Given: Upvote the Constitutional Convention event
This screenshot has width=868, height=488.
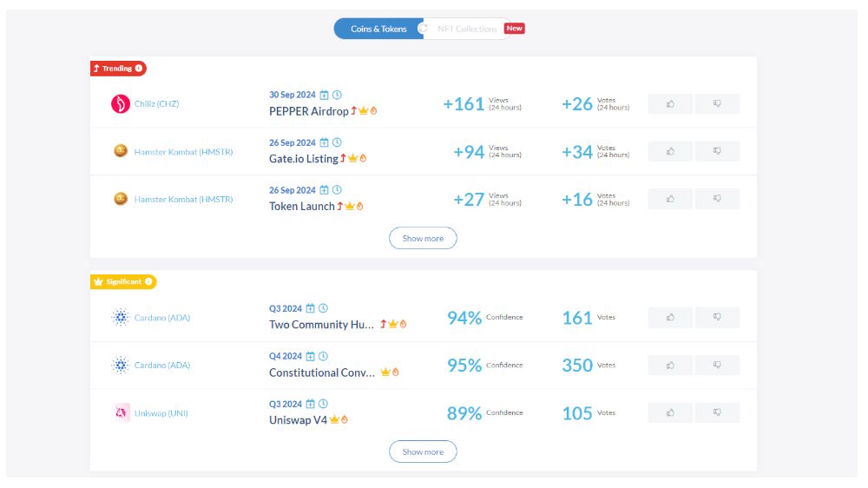Looking at the screenshot, I should 670,365.
